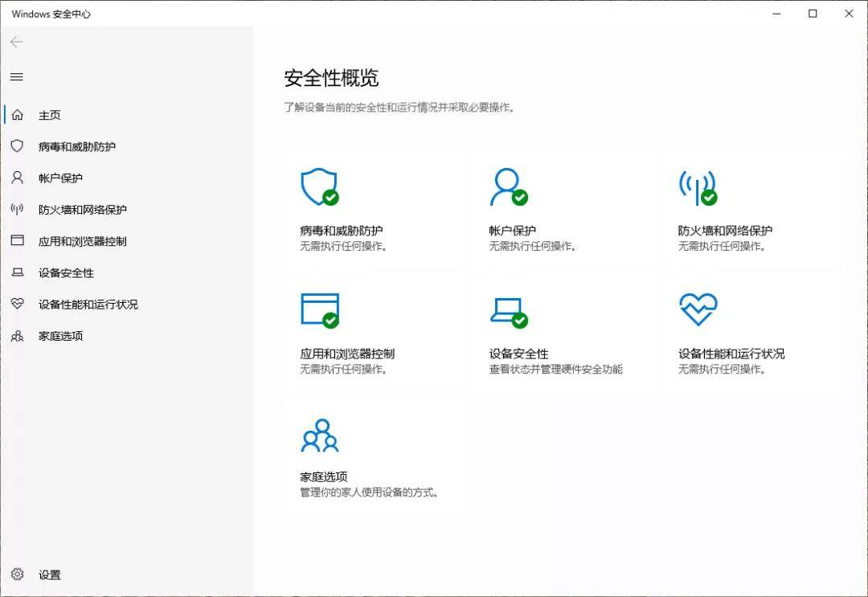The image size is (868, 597).
Task: Open 家庭选项 from the sidebar
Action: [x=60, y=336]
